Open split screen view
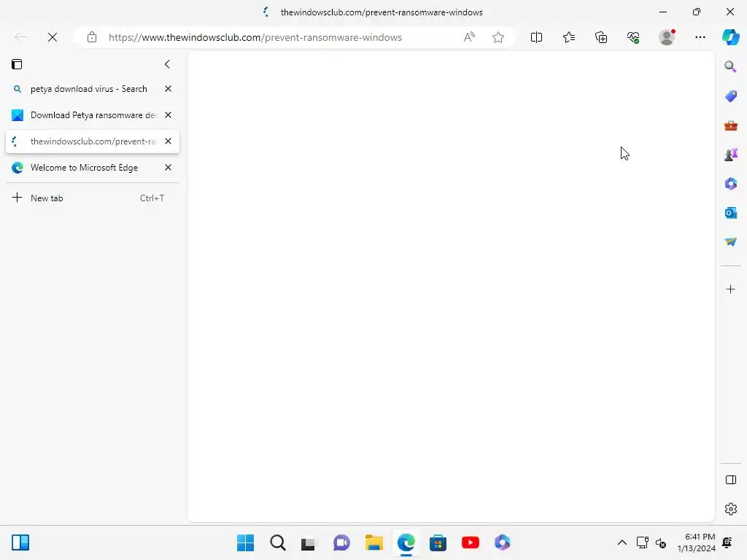 536,37
